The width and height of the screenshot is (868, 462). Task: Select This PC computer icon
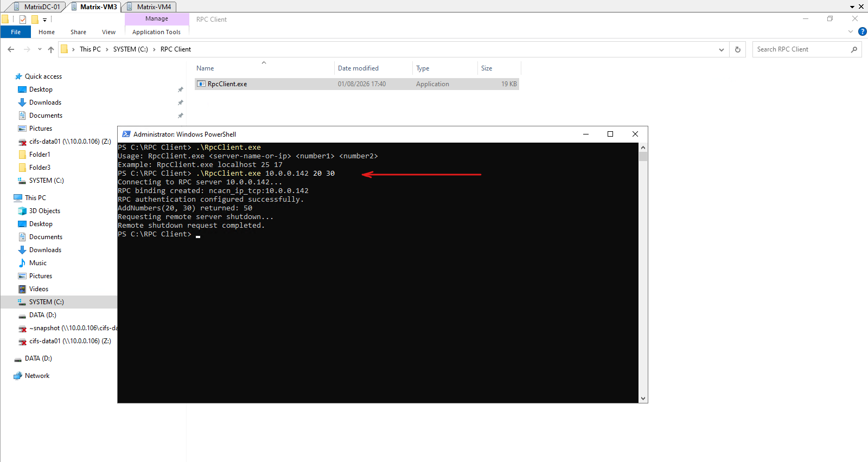point(18,198)
